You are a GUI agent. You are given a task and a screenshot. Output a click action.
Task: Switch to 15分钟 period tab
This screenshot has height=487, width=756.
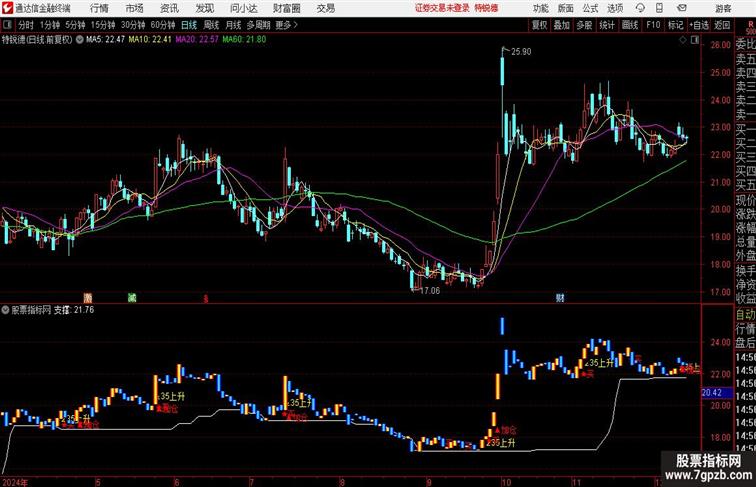(x=103, y=25)
